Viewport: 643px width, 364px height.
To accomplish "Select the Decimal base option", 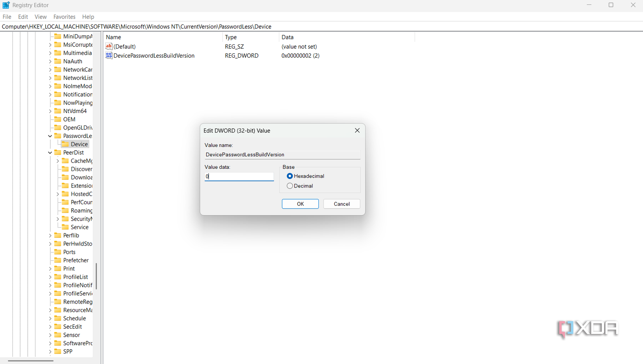I will tap(290, 186).
